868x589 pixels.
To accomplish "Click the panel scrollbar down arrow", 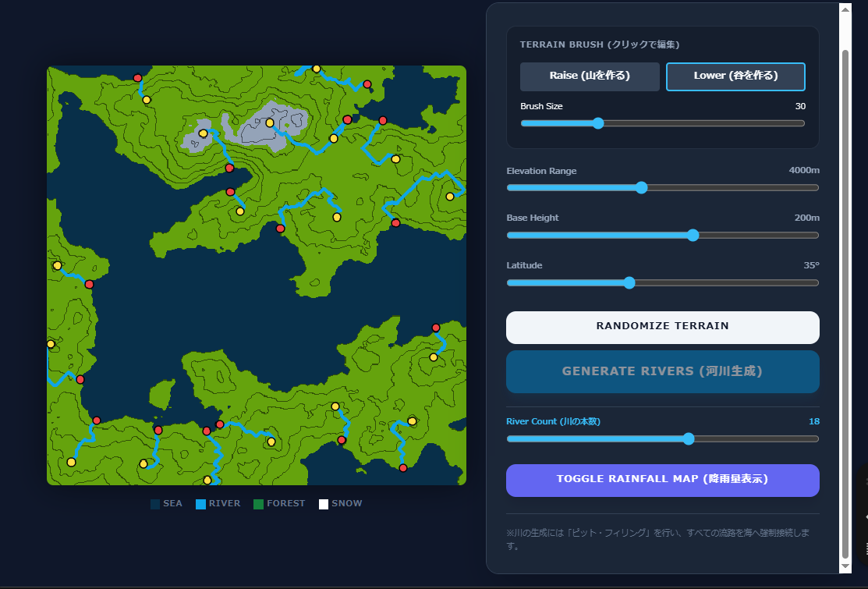I will pyautogui.click(x=845, y=566).
